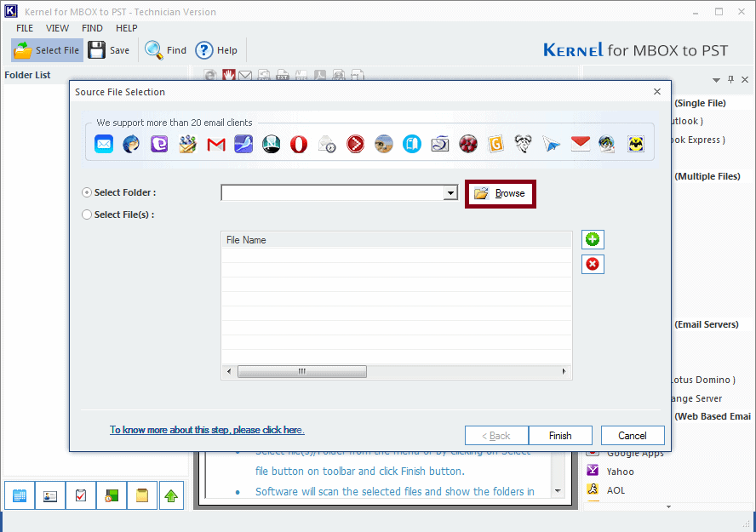Click the horizontal scrollbar thumb in file list
Viewport: 756px width, 532px height.
tap(302, 371)
